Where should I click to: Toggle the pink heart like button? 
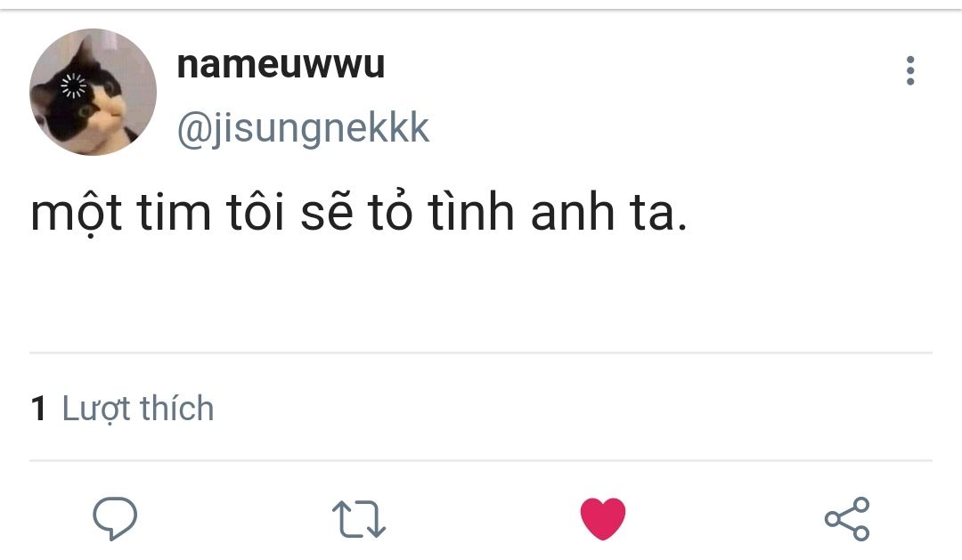click(603, 518)
